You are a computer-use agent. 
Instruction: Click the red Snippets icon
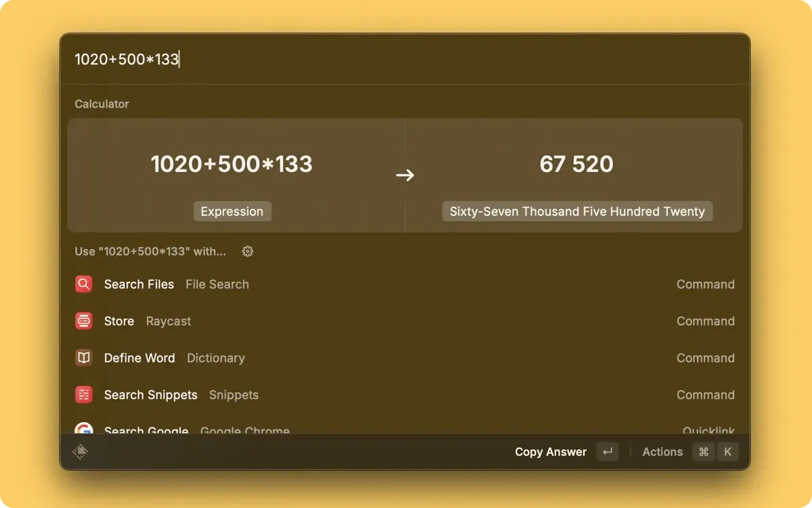(x=83, y=395)
